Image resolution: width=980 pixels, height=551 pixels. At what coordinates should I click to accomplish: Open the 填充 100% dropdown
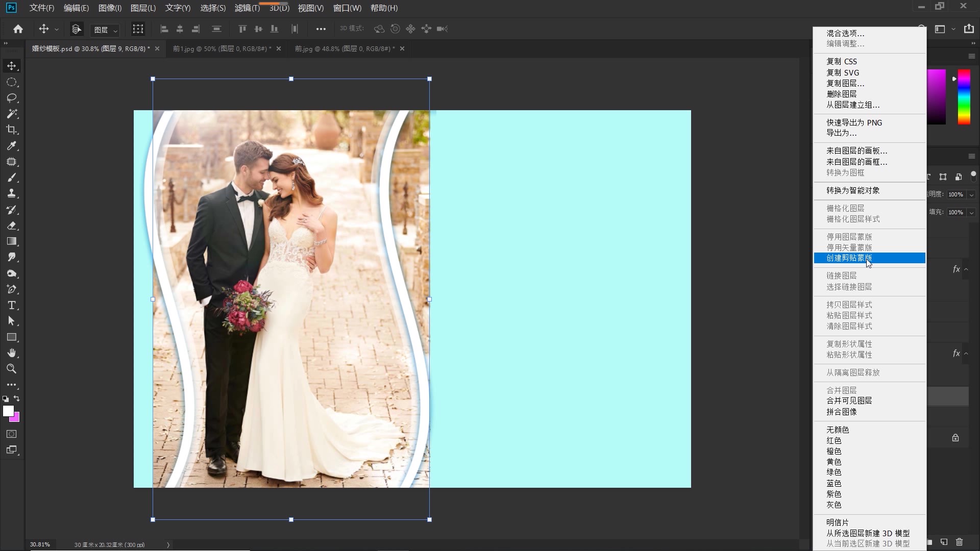click(x=971, y=212)
